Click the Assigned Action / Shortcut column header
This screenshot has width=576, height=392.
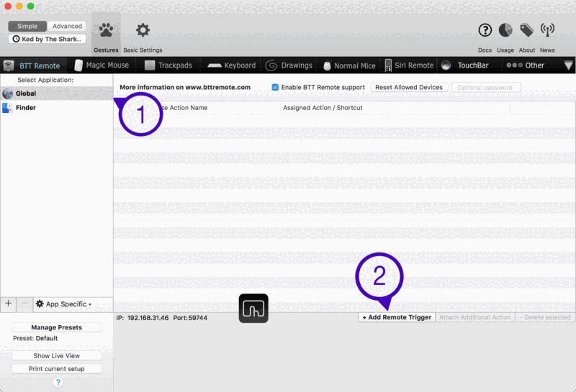(x=395, y=108)
